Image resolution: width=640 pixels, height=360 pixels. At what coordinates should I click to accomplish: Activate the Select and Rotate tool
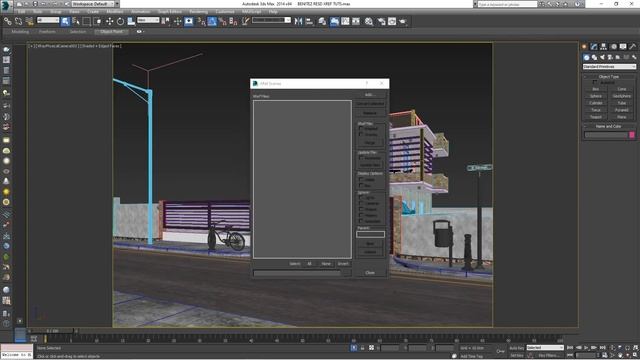(120, 21)
